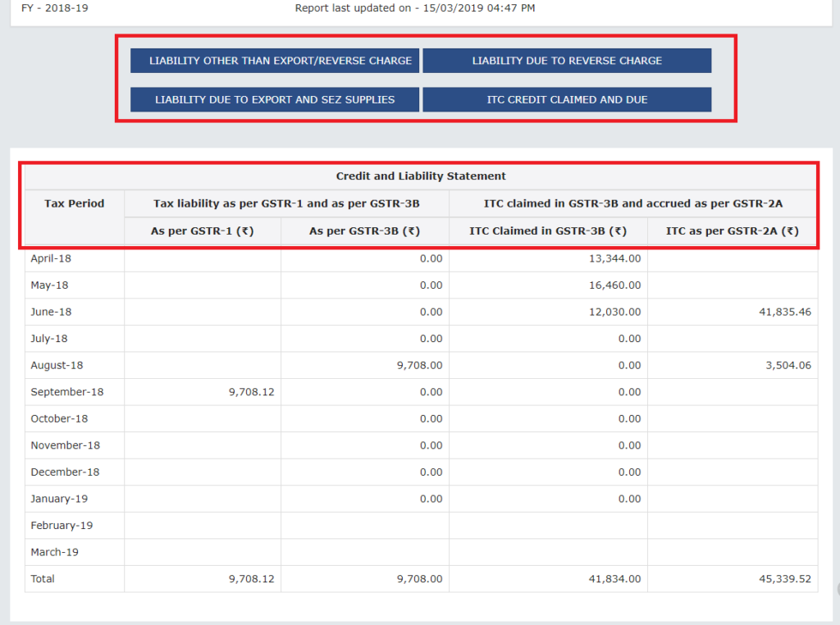Select the January-19 tax period
This screenshot has height=625, width=840.
59,500
